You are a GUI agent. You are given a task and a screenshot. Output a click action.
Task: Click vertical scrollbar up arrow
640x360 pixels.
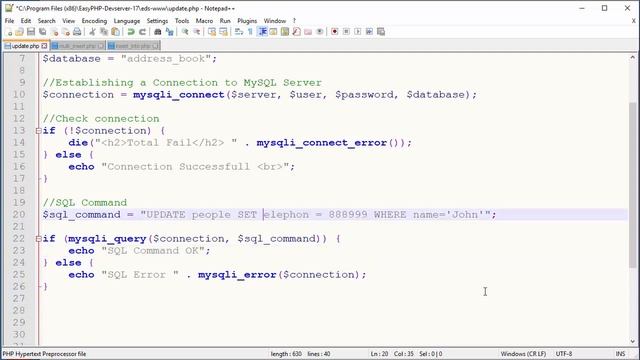(x=633, y=58)
